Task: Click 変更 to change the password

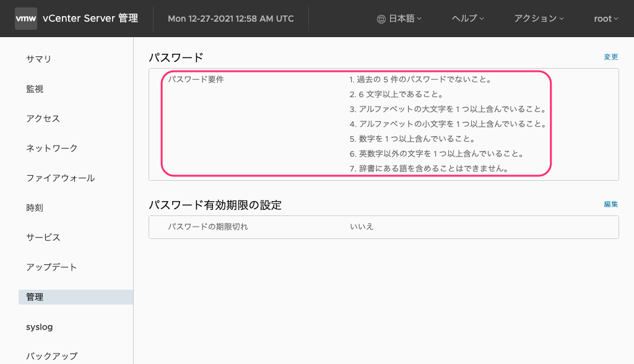Action: coord(610,56)
